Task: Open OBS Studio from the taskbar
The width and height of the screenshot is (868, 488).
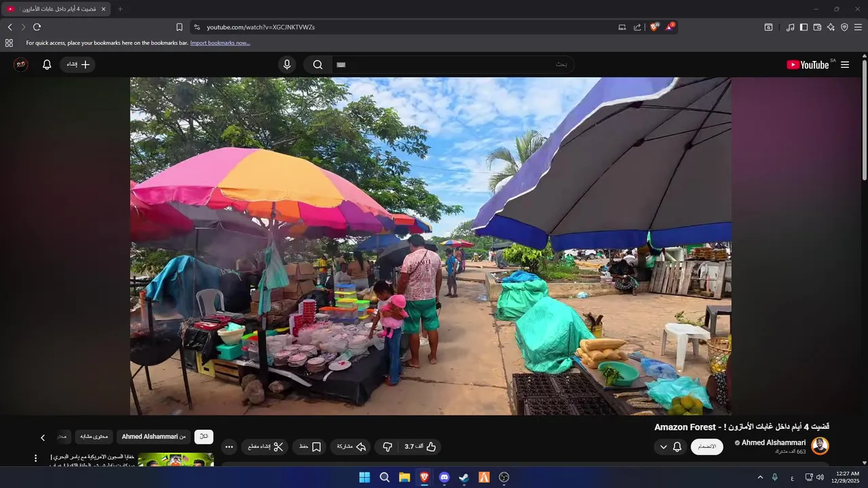Action: click(504, 477)
